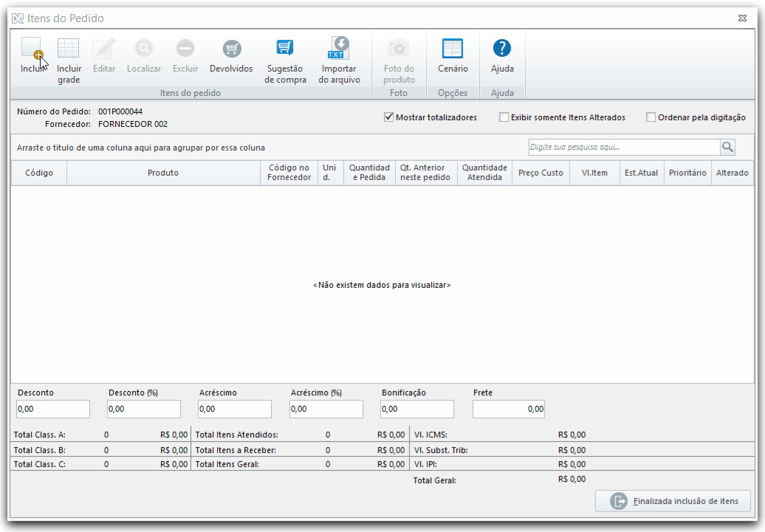This screenshot has height=532, width=765.
Task: Click the Vl. Subst. Trib label
Action: [441, 450]
